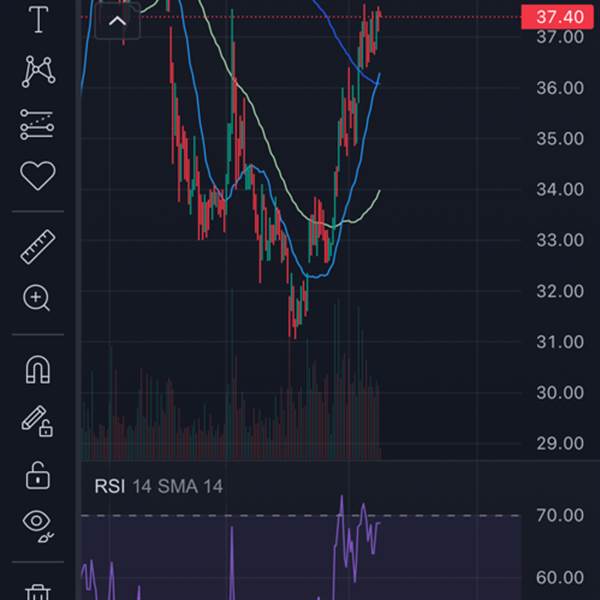Toggle lock all drawings
The width and height of the screenshot is (600, 600).
[38, 475]
